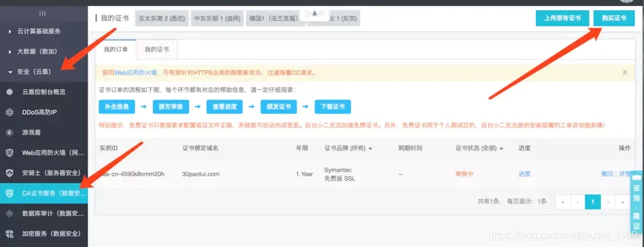Click the 实例ID column header

(x=108, y=148)
